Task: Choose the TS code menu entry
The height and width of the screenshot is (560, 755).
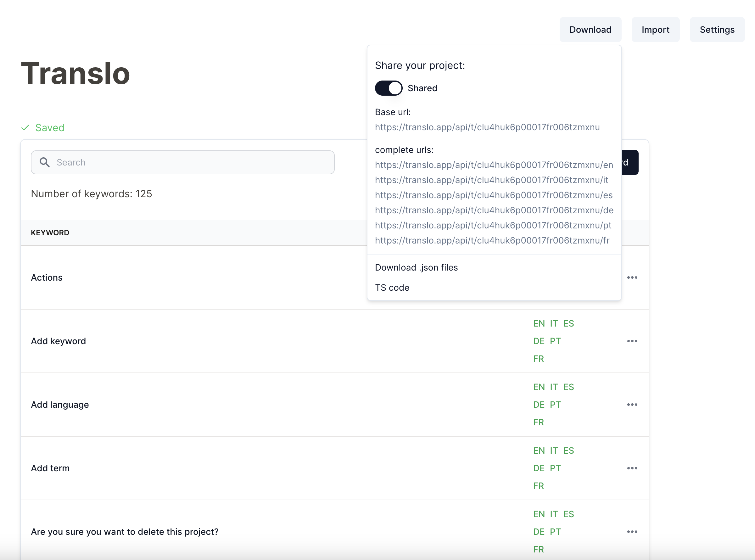Action: click(392, 288)
